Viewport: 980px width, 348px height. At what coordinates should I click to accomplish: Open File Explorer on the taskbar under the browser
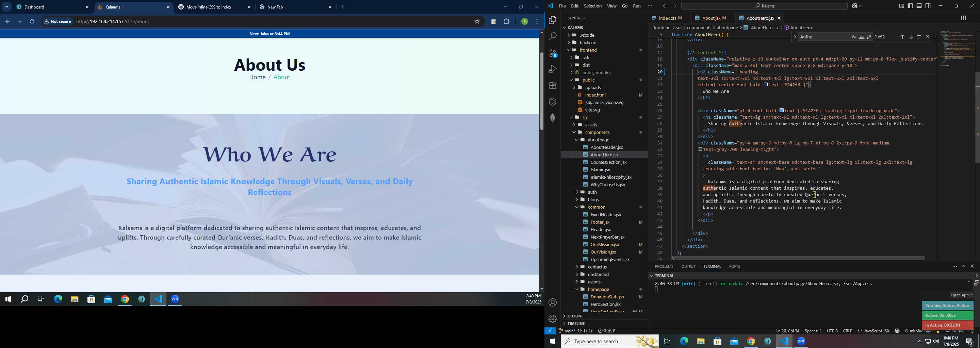point(75,299)
